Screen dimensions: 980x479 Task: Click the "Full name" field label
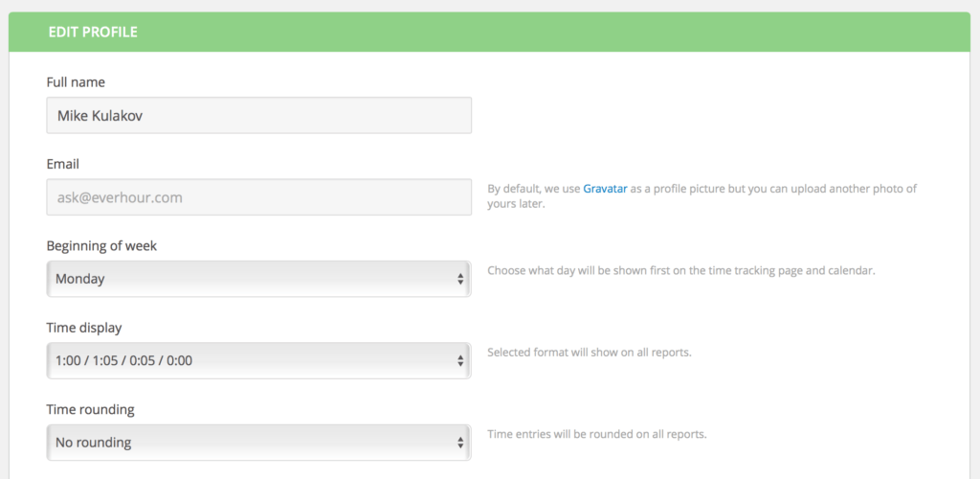tap(76, 82)
